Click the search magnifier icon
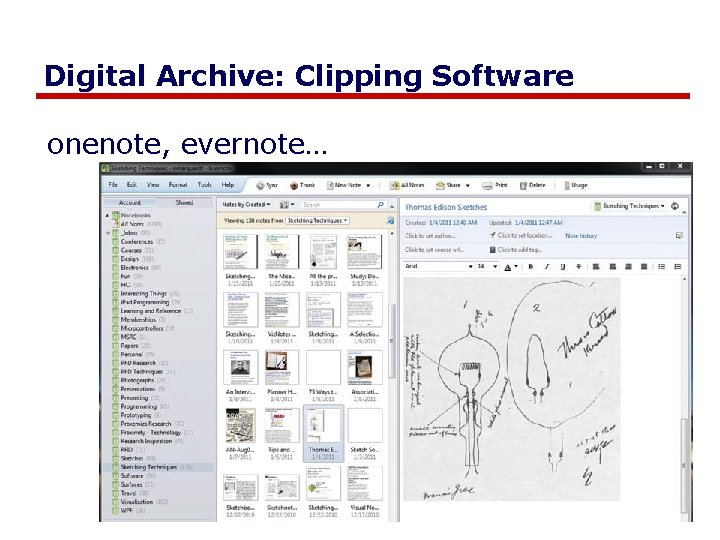Image resolution: width=720 pixels, height=540 pixels. [x=380, y=205]
